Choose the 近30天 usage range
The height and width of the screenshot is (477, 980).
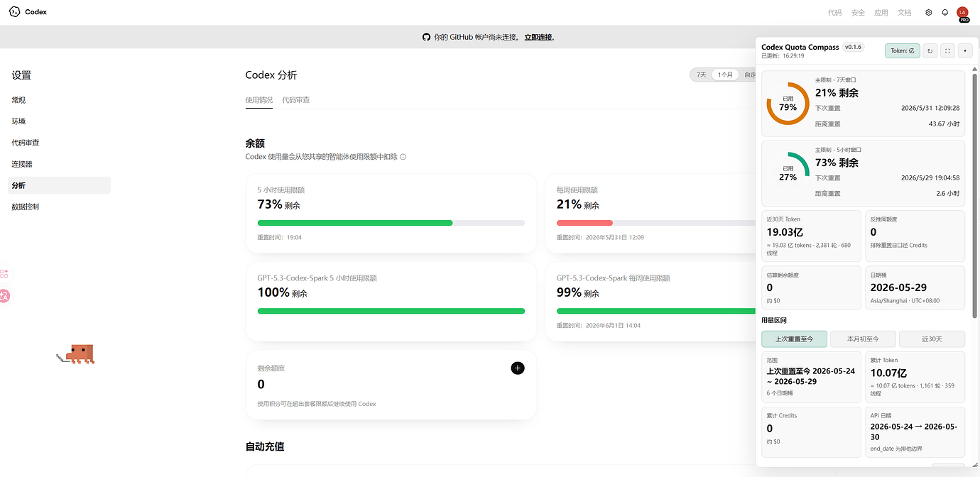[x=932, y=339]
